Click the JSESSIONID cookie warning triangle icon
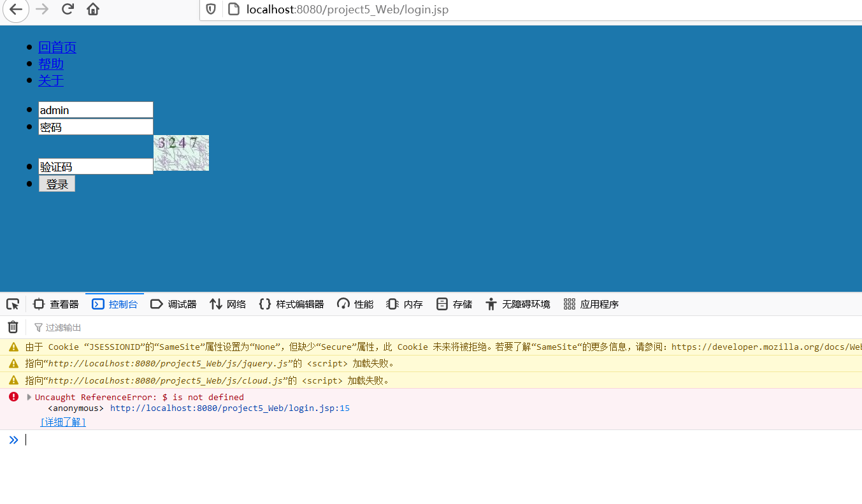This screenshot has height=504, width=862. point(13,347)
